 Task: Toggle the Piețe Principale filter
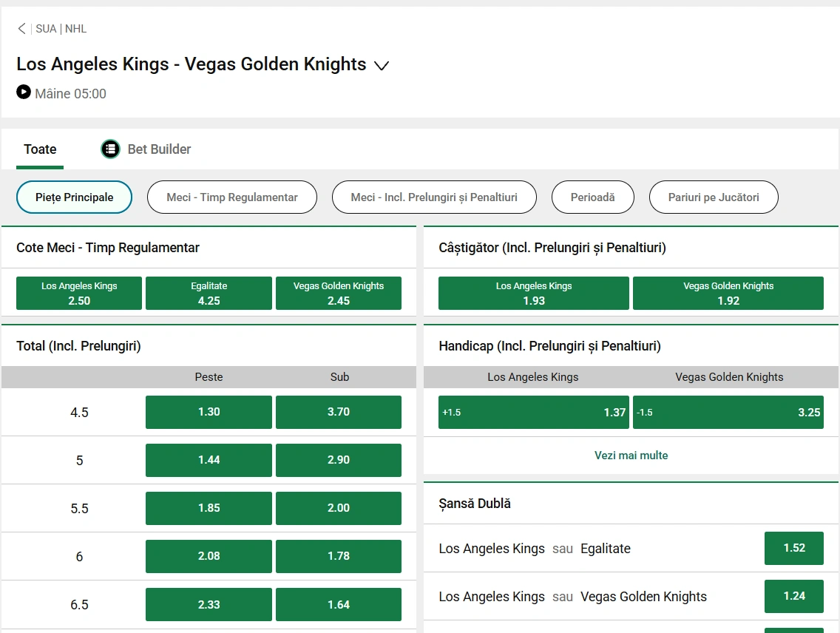pos(74,197)
